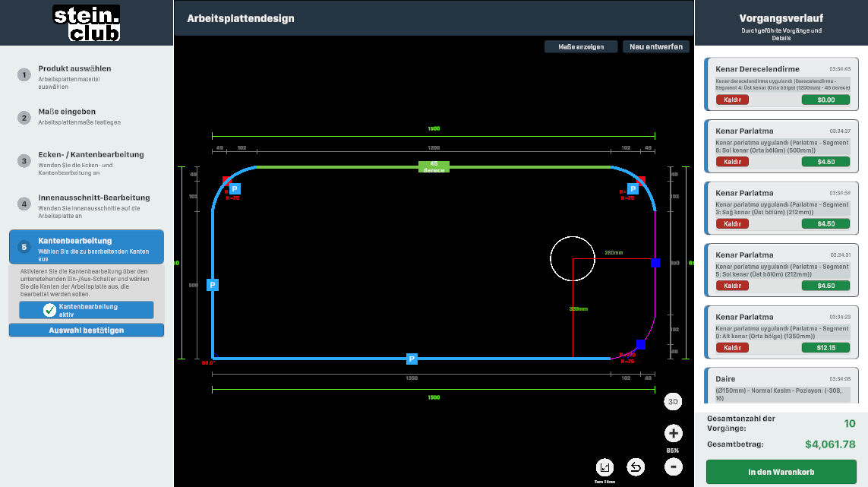
Task: Click the undo arrow icon
Action: pos(636,466)
